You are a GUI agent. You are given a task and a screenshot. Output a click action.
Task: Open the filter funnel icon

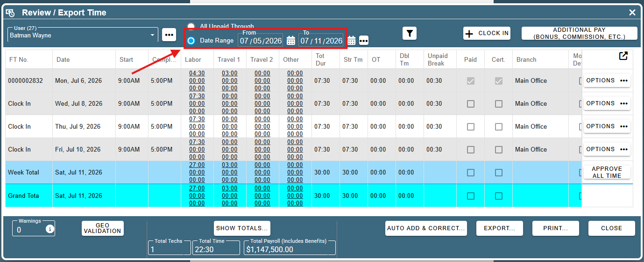[x=410, y=33]
